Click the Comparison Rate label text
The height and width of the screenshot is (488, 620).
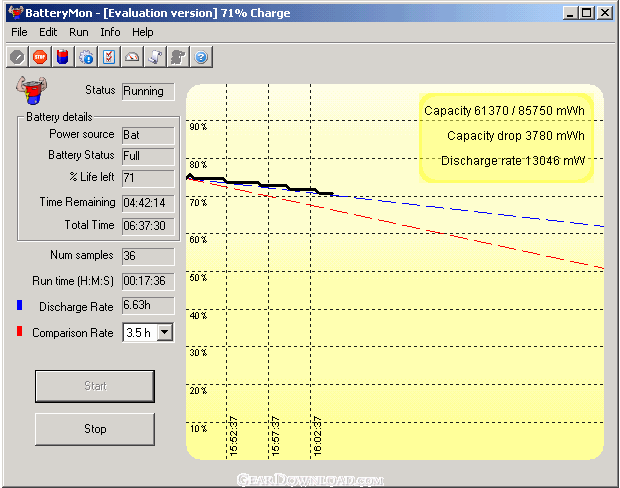coord(73,333)
